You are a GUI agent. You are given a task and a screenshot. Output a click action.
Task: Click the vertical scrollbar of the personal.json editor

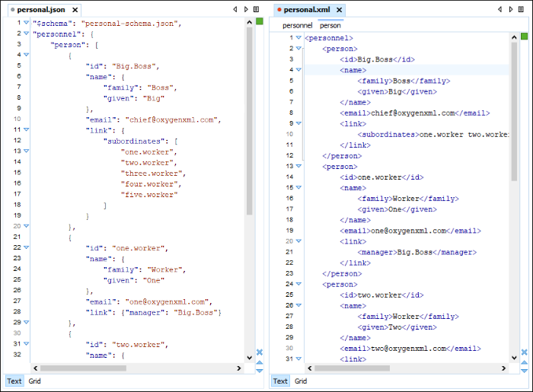[249, 152]
